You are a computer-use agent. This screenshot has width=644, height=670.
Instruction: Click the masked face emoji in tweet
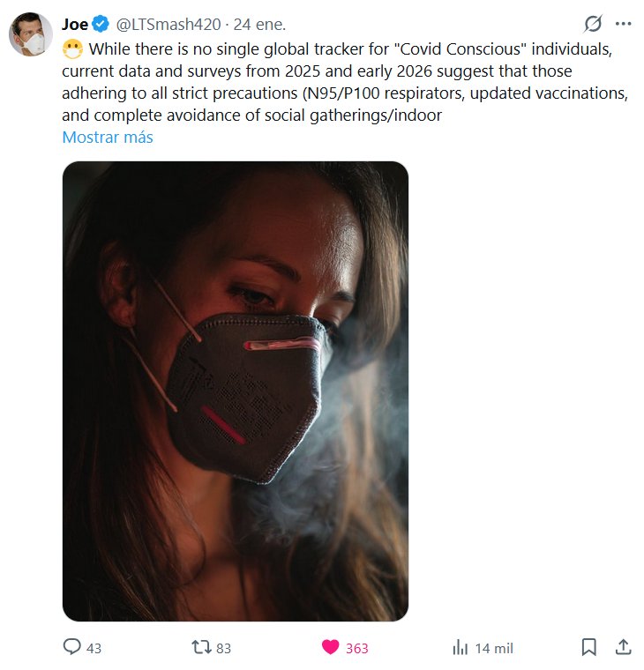pyautogui.click(x=72, y=48)
